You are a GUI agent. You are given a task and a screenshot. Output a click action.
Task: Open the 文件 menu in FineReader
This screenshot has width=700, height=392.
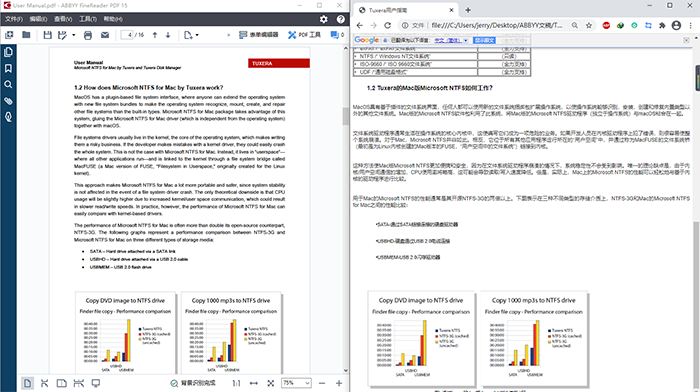click(13, 19)
